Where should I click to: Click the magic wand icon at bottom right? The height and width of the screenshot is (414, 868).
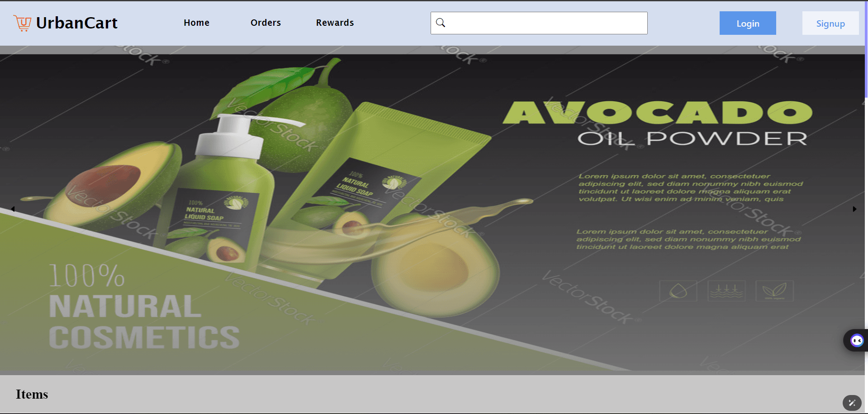pos(852,402)
